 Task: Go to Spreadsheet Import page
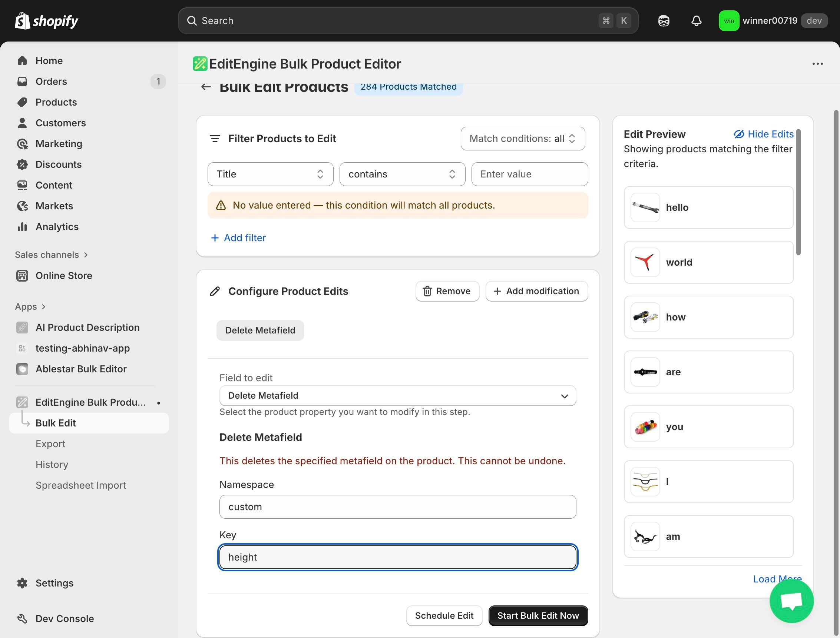(x=81, y=485)
